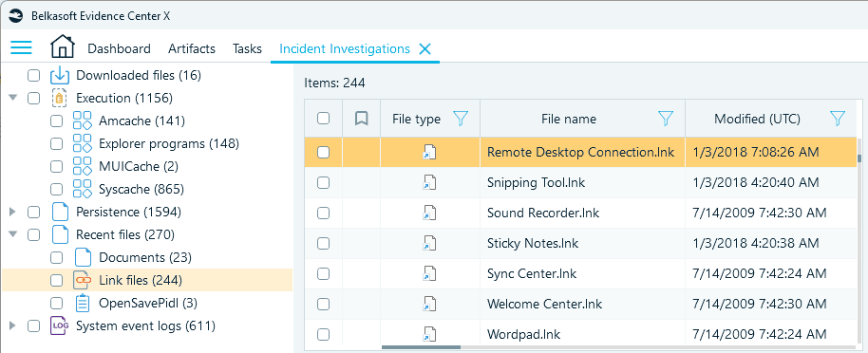Screen dimensions: 868x353
Task: Click the bookmark column header icon
Action: pyautogui.click(x=362, y=119)
